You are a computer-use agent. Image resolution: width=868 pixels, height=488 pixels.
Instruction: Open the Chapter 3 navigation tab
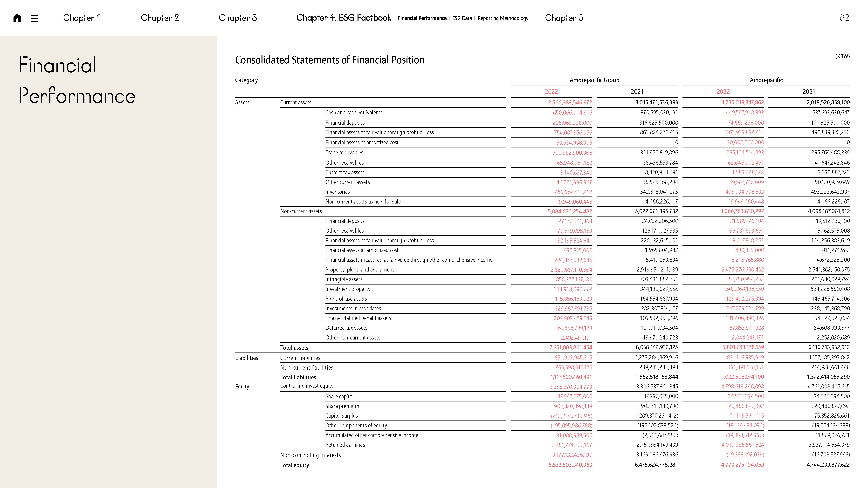pos(238,18)
